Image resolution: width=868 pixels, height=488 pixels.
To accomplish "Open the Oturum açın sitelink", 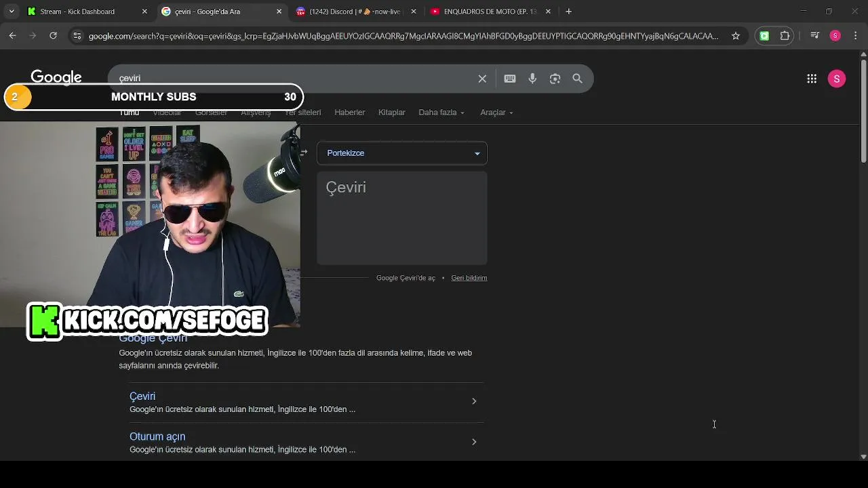I will click(x=157, y=437).
